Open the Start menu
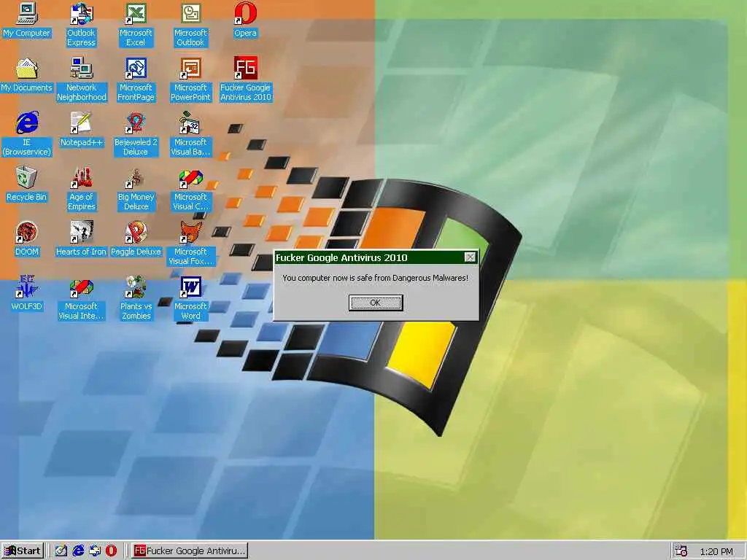 click(23, 551)
